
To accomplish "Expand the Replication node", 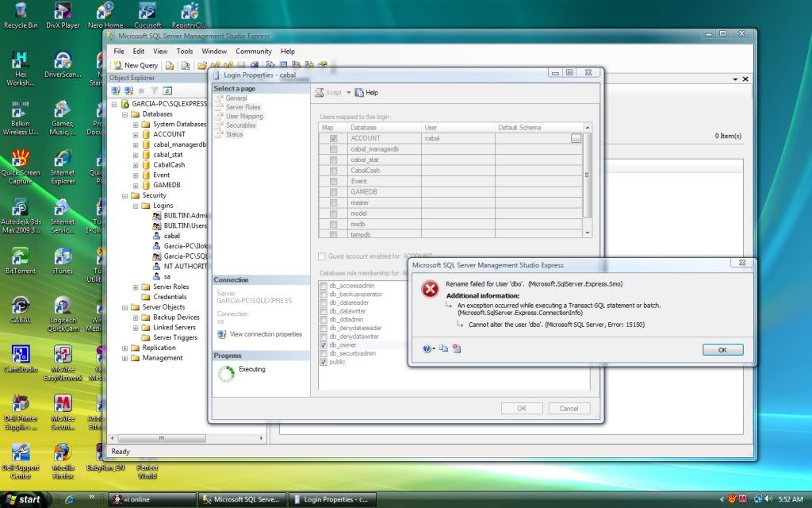I will click(x=124, y=348).
